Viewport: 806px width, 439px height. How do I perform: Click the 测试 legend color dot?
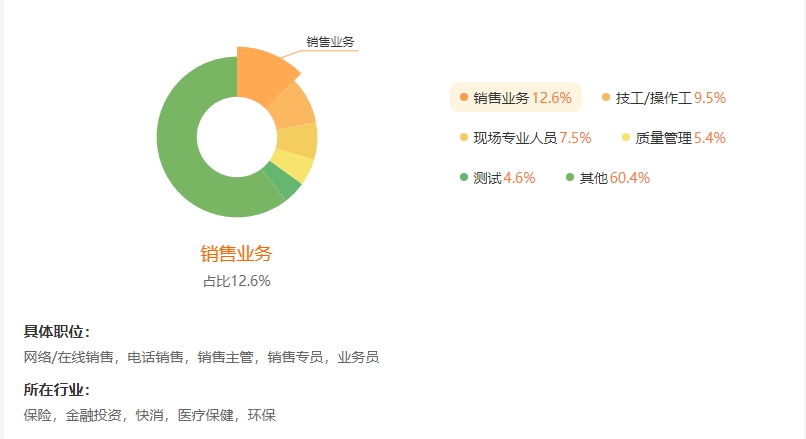pyautogui.click(x=464, y=177)
